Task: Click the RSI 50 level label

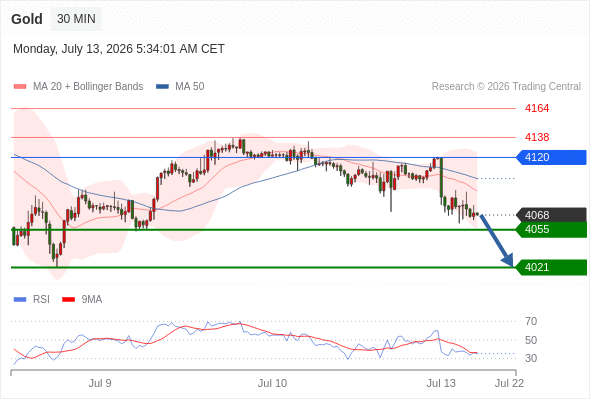Action: (531, 340)
